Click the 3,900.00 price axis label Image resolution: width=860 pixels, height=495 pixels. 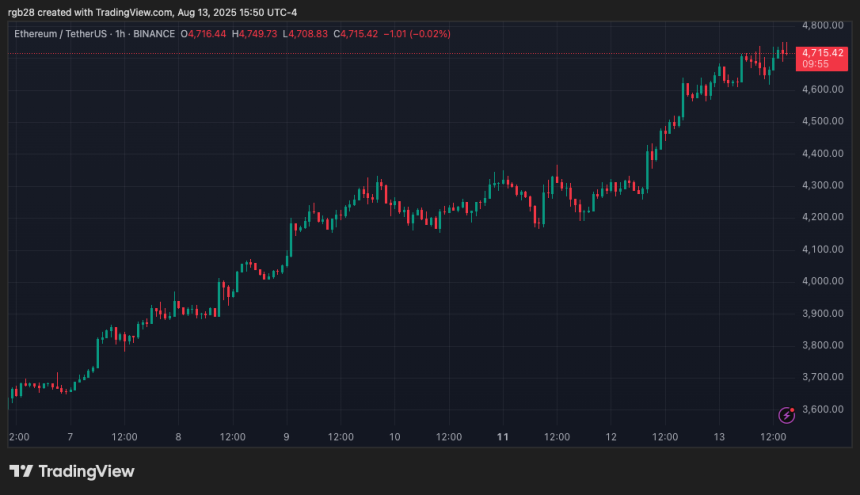point(823,314)
